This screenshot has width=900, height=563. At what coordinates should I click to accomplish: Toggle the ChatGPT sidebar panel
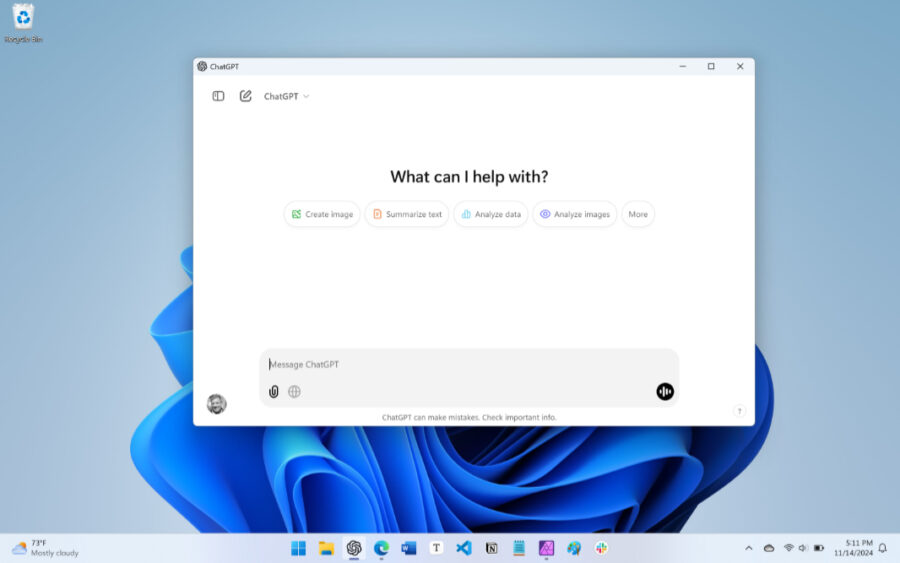tap(218, 96)
